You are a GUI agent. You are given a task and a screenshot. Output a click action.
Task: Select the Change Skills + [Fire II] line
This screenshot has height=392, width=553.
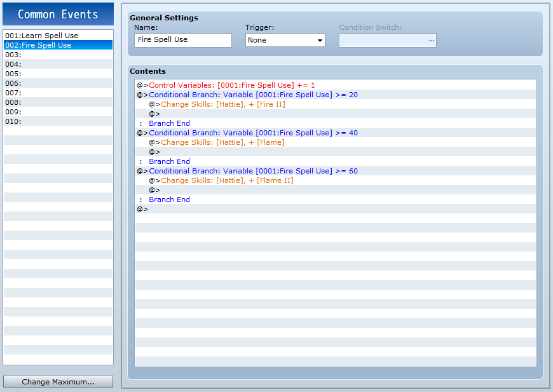(x=336, y=104)
